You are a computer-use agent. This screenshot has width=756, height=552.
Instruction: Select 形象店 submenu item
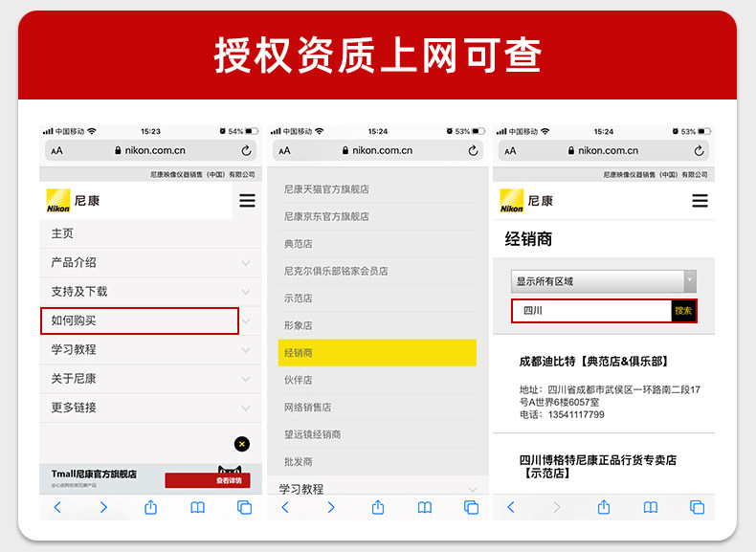coord(377,325)
